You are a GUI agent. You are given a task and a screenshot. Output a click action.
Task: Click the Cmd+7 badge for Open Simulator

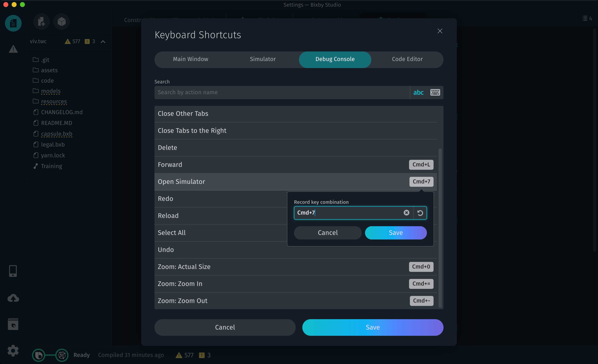(x=421, y=182)
